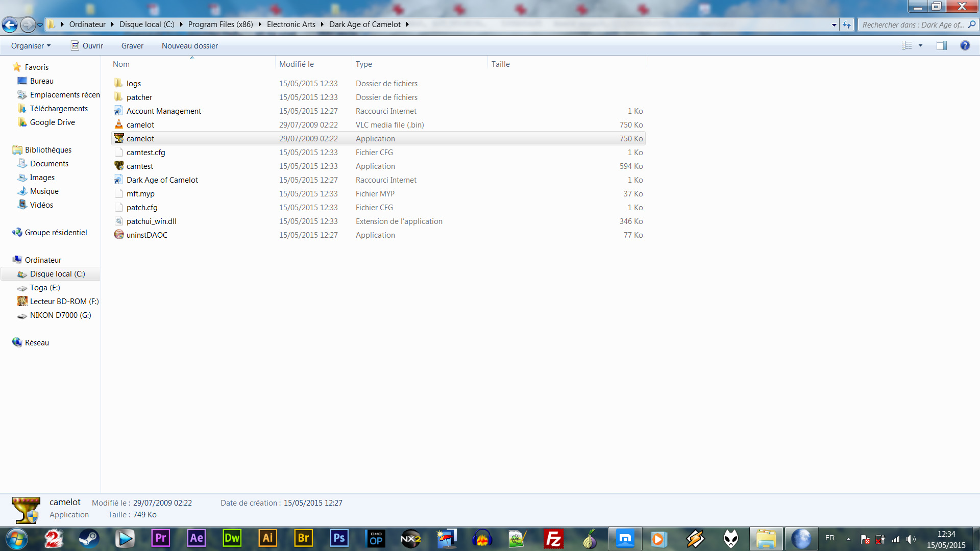Open Google Drive in the sidebar

click(x=53, y=122)
